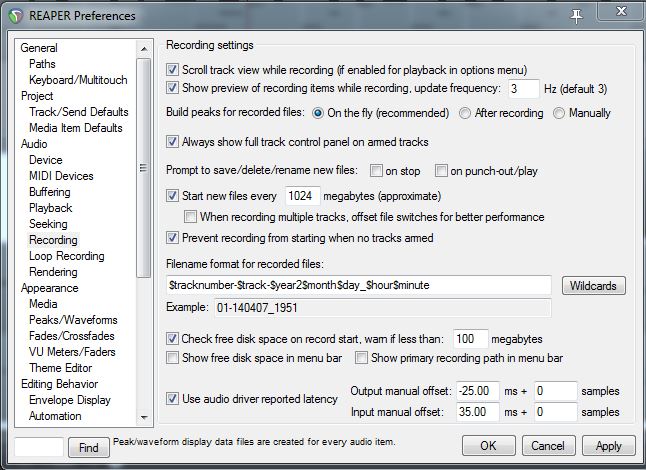
Task: Click the disk space warning field showing 100
Action: (470, 339)
